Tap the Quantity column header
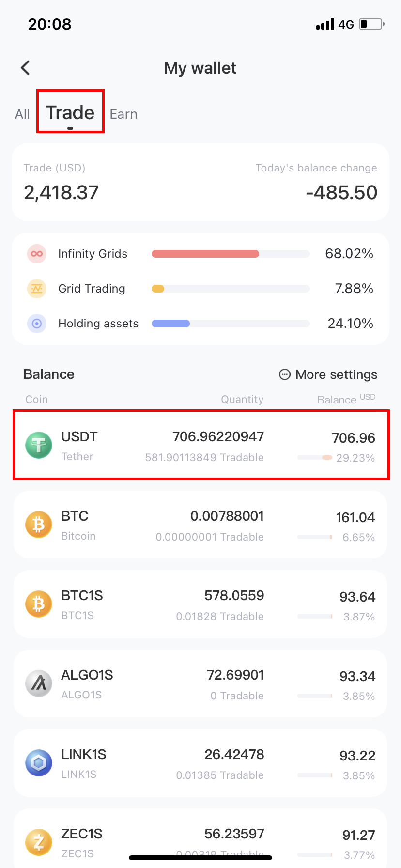This screenshot has width=401, height=868. (242, 399)
